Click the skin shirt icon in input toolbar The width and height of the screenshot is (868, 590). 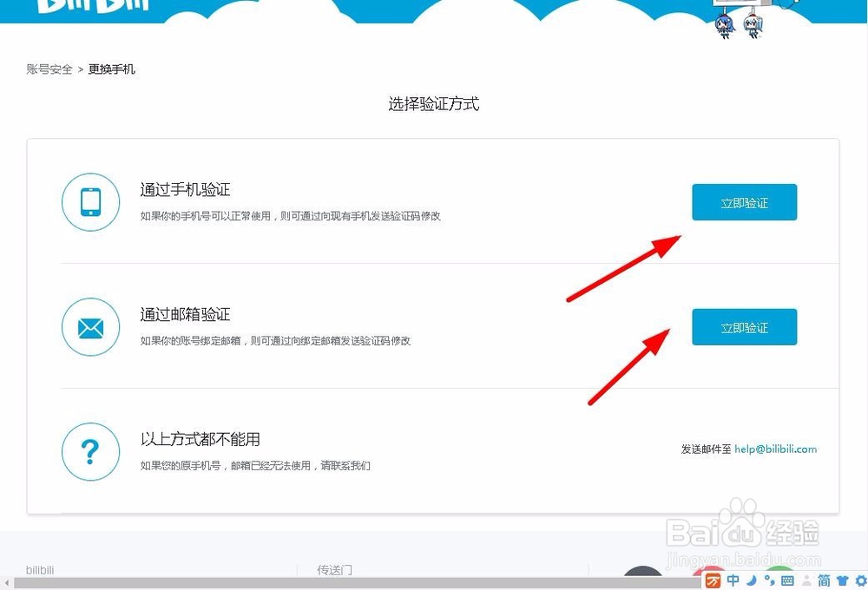coord(840,581)
